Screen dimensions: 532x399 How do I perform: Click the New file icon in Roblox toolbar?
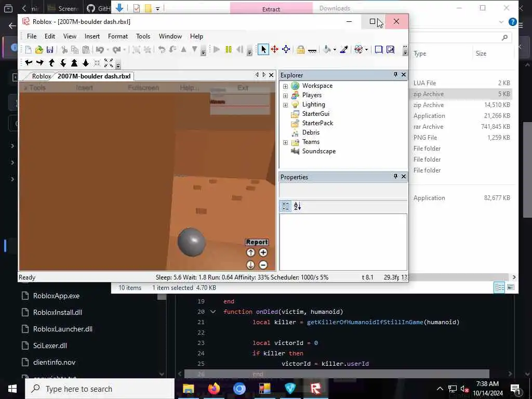29,50
